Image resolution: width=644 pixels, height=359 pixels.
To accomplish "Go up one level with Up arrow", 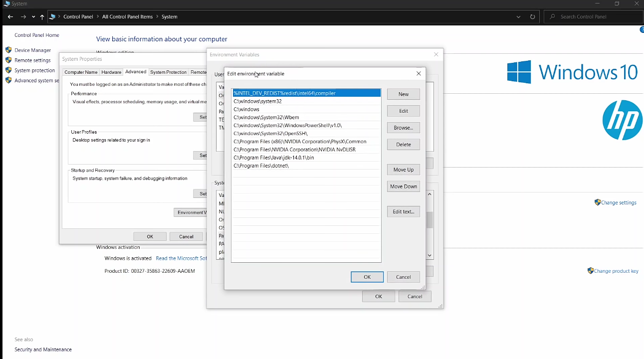I will tap(42, 17).
